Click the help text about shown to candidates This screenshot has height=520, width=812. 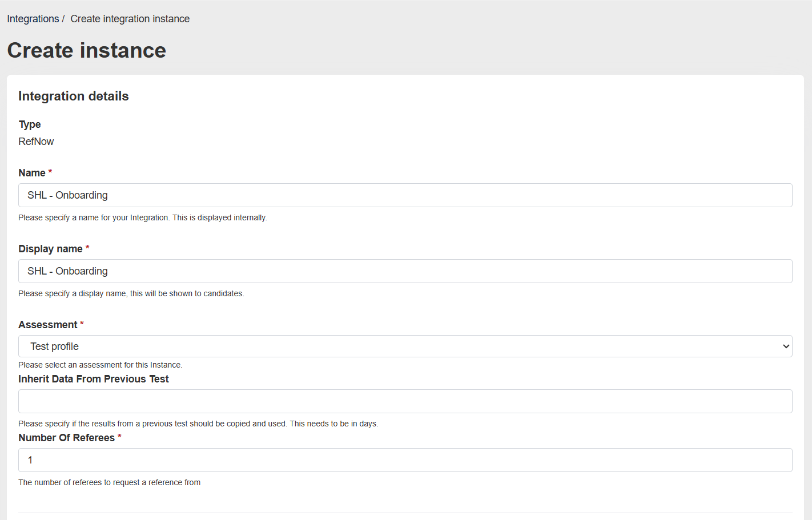pyautogui.click(x=131, y=293)
